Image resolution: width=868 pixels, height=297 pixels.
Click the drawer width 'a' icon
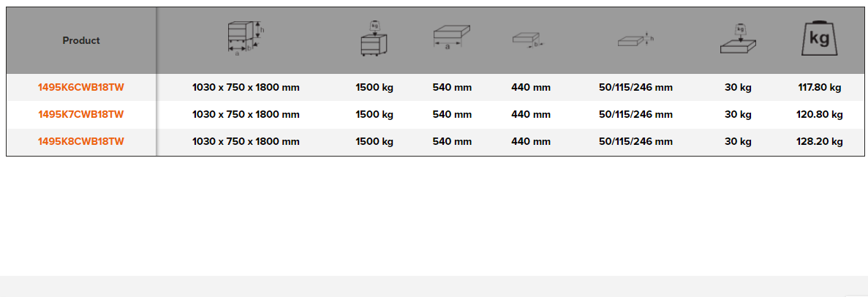451,39
